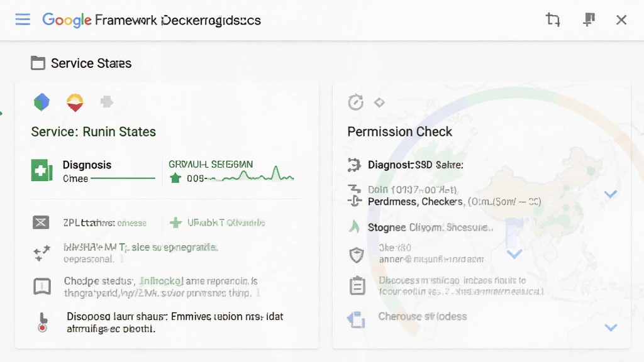This screenshot has height=362, width=644.
Task: Click the green star icon
Action: click(x=175, y=178)
